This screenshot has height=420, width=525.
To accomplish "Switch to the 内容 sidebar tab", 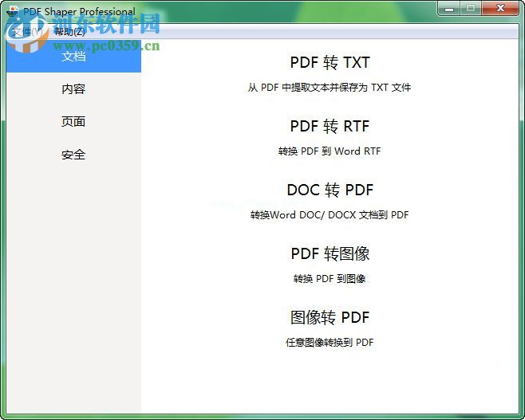I will coord(73,89).
